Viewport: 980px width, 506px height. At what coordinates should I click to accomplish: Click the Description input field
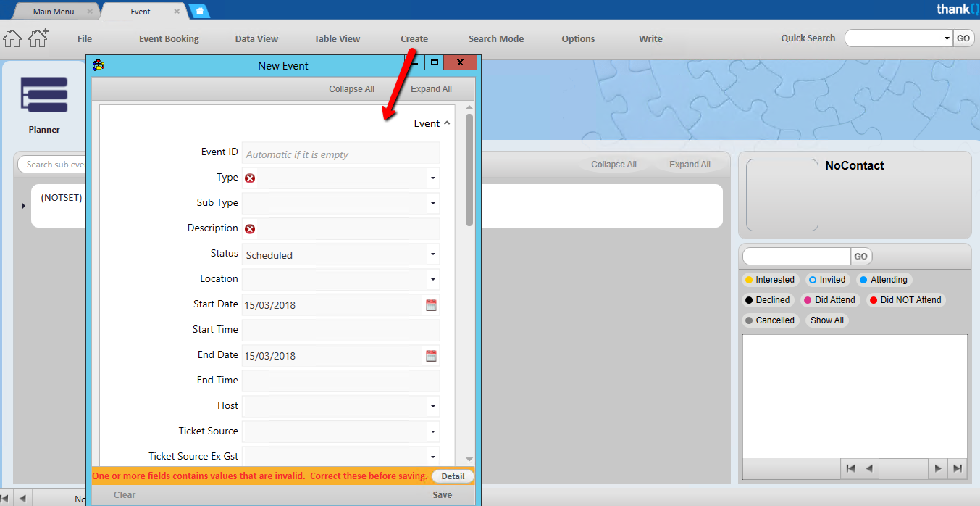click(x=348, y=229)
